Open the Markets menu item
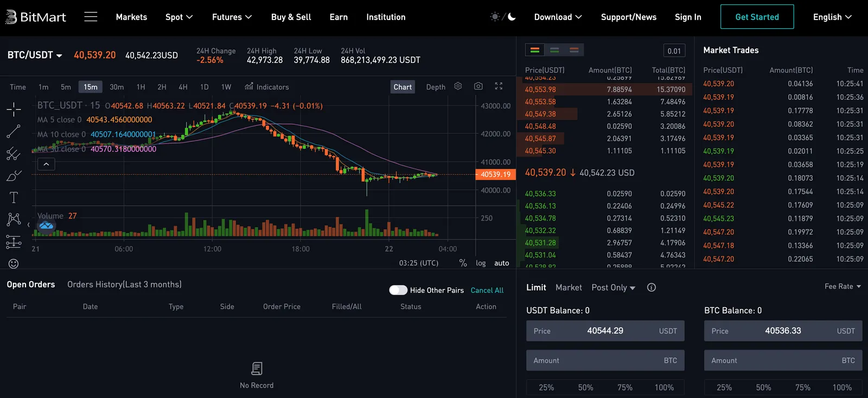868x398 pixels. 131,17
